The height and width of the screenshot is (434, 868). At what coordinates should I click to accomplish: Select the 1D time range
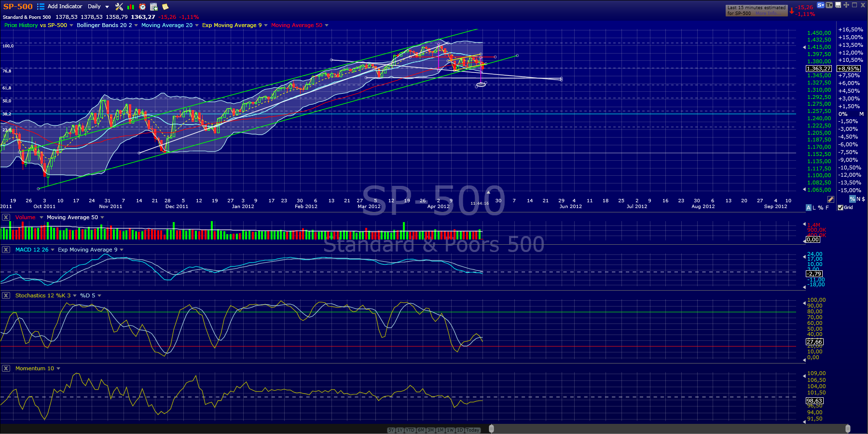click(460, 430)
